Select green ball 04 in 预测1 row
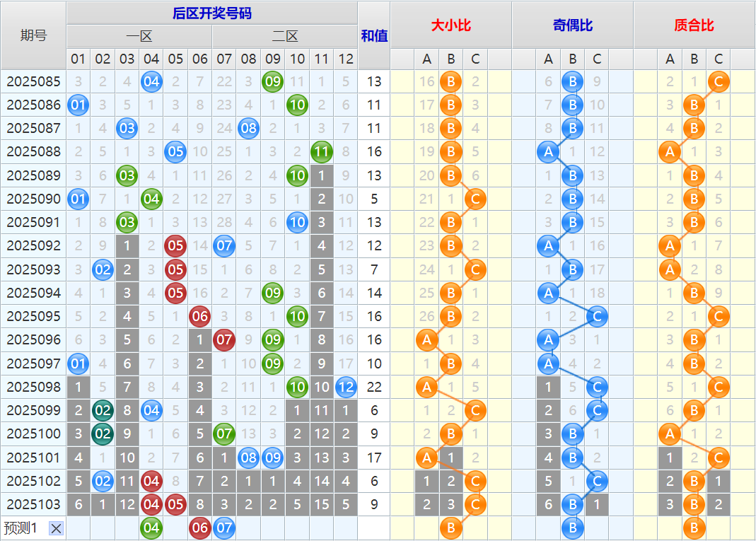This screenshot has height=541, width=756. click(151, 528)
